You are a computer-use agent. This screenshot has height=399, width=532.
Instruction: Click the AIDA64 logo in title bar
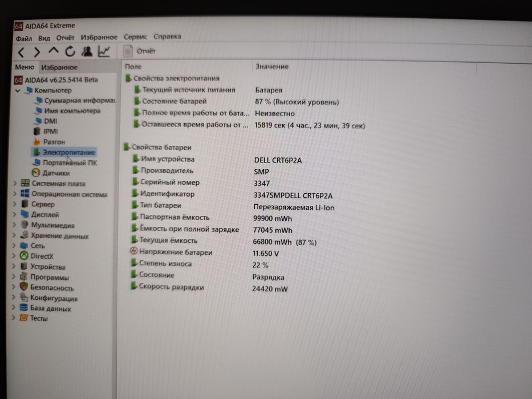point(18,26)
